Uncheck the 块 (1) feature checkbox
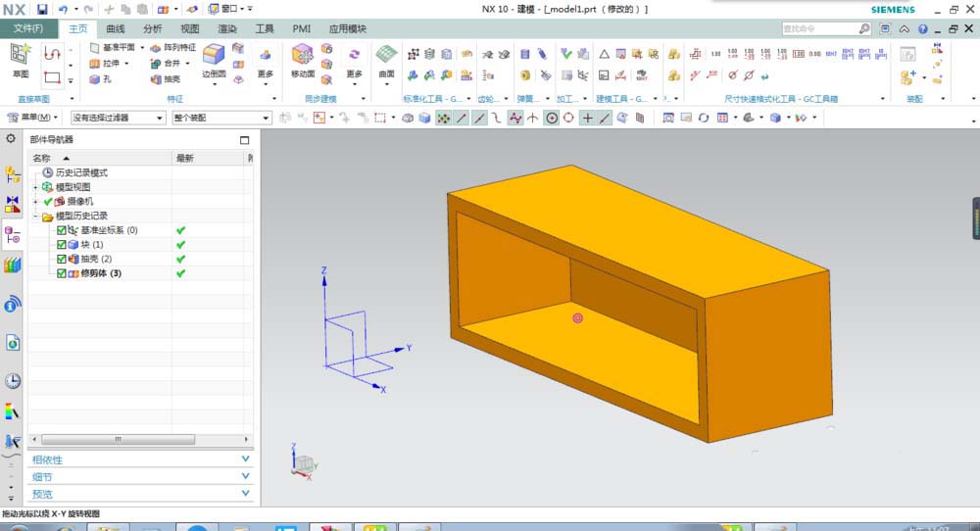Screen dimensions: 980x531 (61, 244)
